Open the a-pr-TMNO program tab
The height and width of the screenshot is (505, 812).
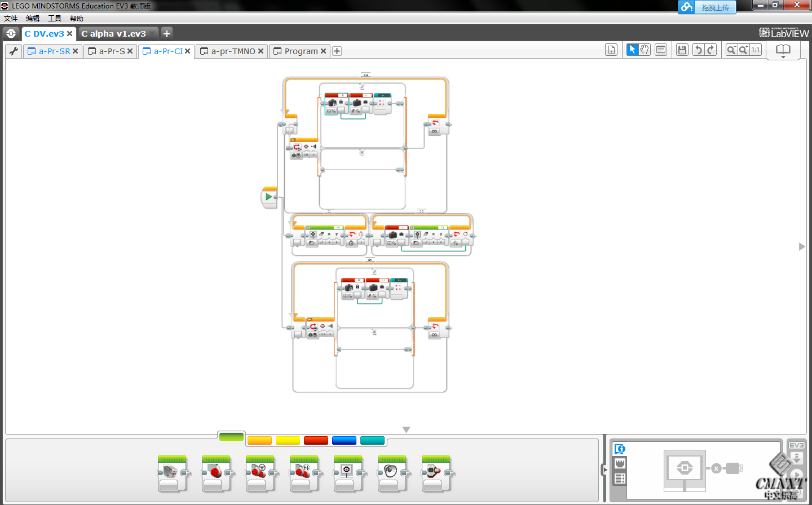pyautogui.click(x=233, y=51)
